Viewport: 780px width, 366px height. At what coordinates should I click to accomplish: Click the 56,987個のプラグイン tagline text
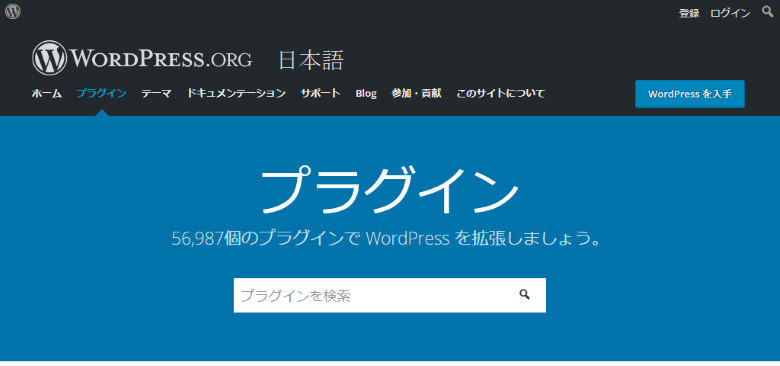tap(386, 239)
